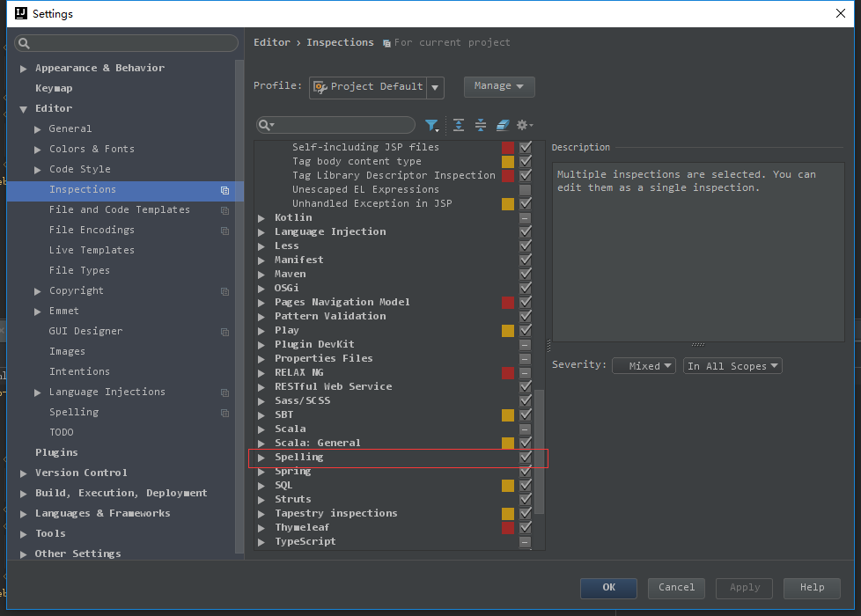
Task: Open the Severity Mixed dropdown
Action: point(644,365)
